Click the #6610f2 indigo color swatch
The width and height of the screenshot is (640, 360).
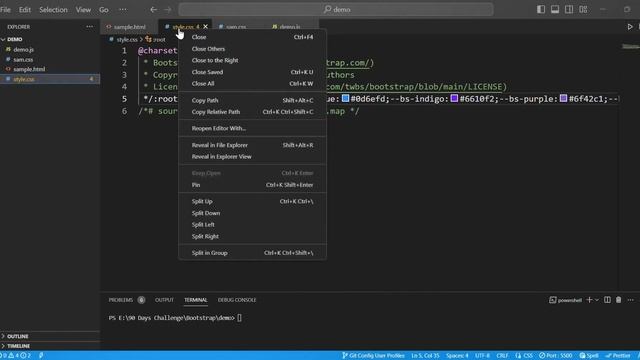click(x=454, y=98)
